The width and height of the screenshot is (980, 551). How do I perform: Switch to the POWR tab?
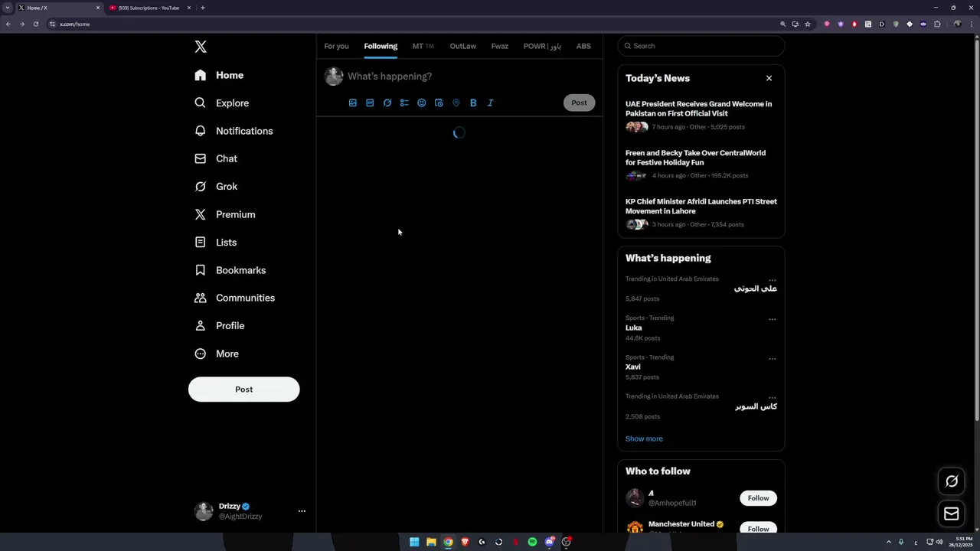(x=542, y=46)
